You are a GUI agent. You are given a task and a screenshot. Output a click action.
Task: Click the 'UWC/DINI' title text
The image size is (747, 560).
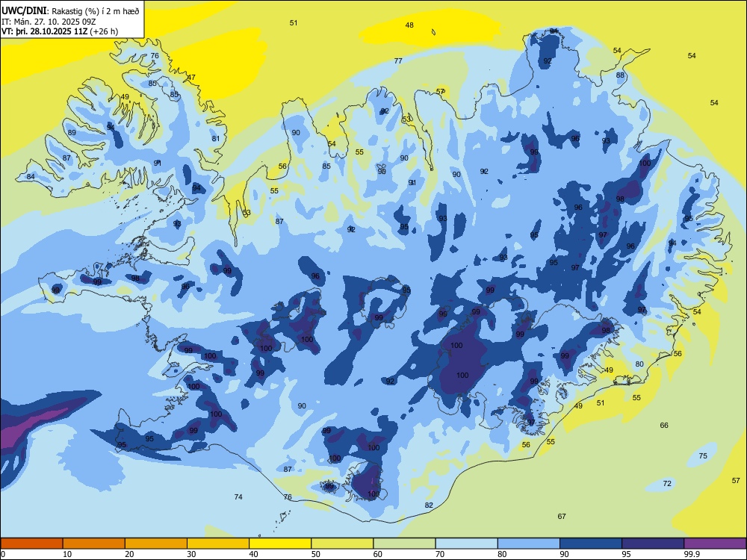click(25, 11)
